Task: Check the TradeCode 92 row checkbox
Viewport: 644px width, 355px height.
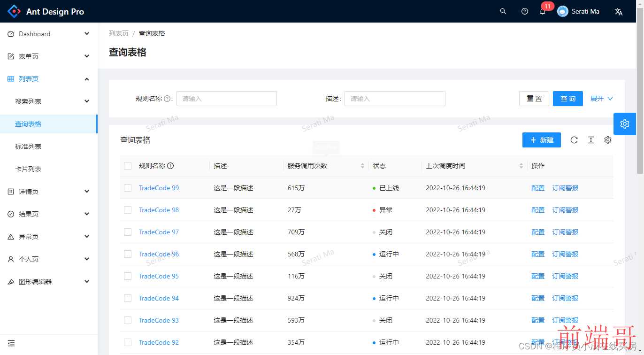Action: coord(128,342)
